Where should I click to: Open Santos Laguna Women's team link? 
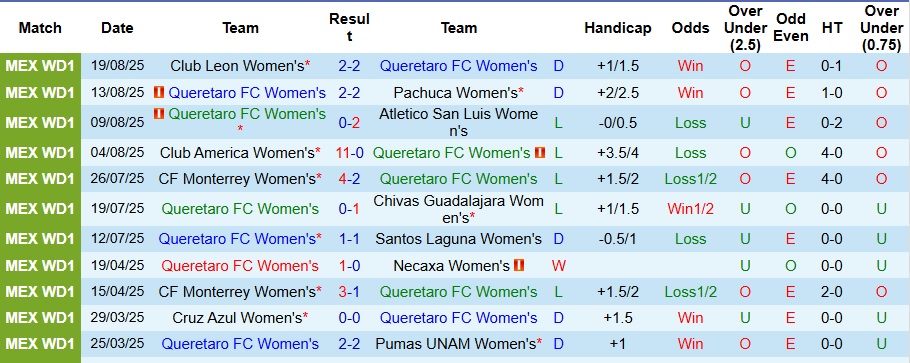[458, 239]
